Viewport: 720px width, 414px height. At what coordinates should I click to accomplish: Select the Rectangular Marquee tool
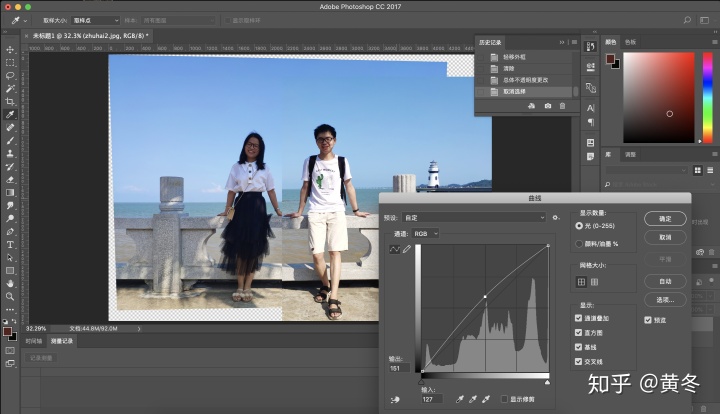coord(10,62)
